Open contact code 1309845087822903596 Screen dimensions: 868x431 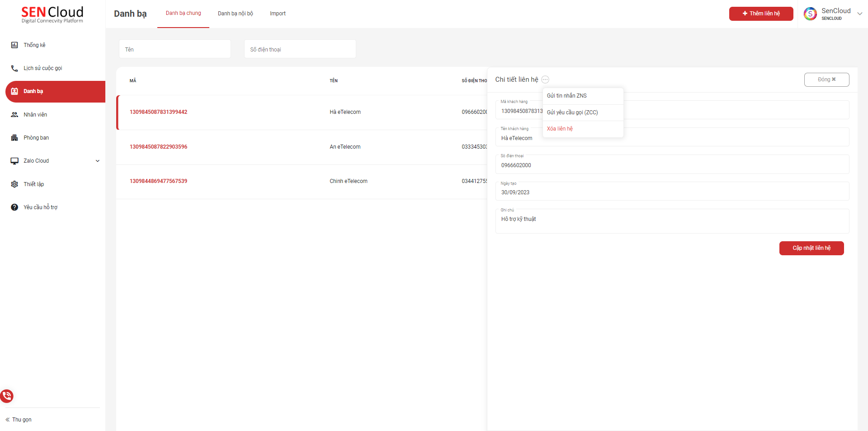pyautogui.click(x=158, y=147)
